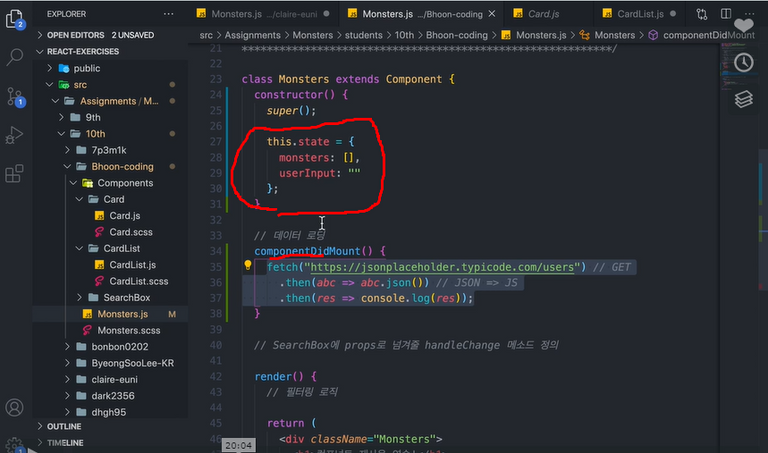Screen dimensions: 768x453
Task: Select Monsters.js in the file tree
Action: pyautogui.click(x=110, y=314)
